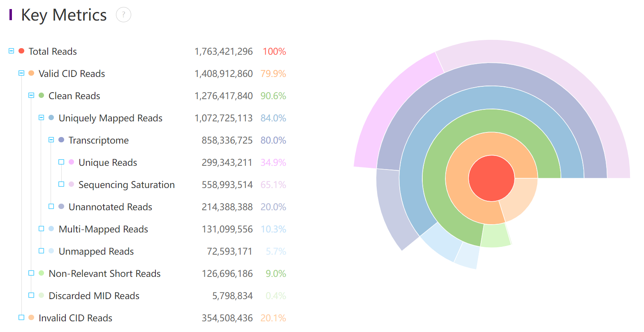
Task: Click the 90.6% percentage
Action: pos(273,96)
